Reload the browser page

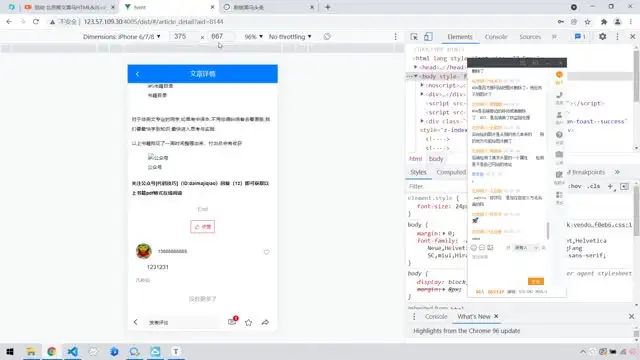pyautogui.click(x=36, y=22)
